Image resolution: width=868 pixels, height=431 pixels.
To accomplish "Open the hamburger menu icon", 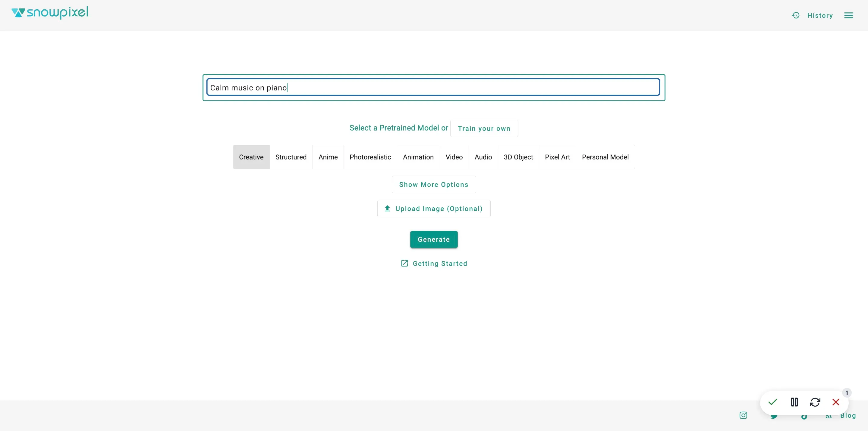I will (x=848, y=15).
